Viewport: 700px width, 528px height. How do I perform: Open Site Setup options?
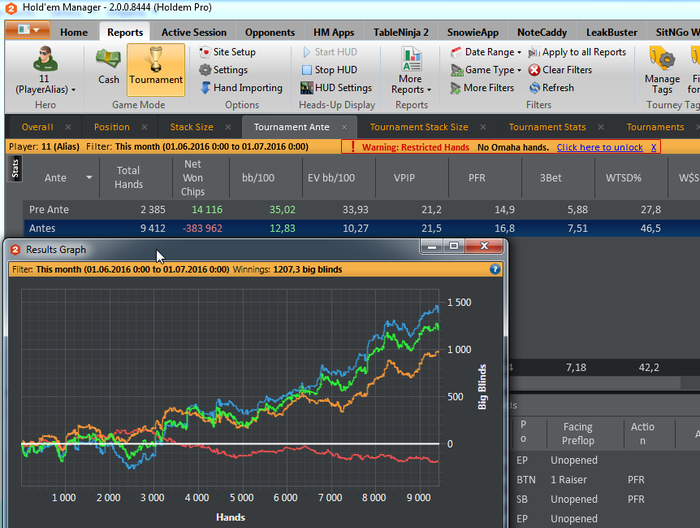tap(227, 52)
